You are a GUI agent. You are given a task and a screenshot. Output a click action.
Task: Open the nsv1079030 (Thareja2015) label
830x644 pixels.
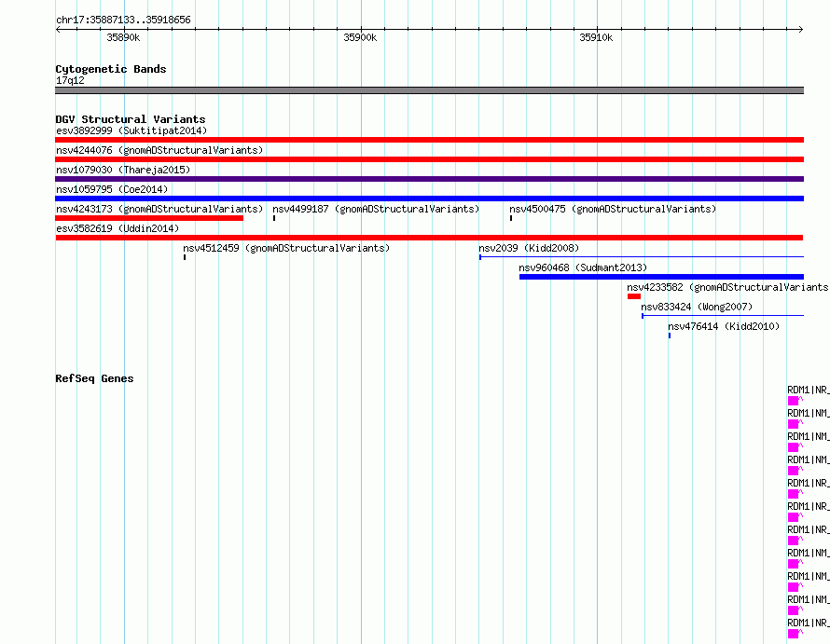click(123, 170)
